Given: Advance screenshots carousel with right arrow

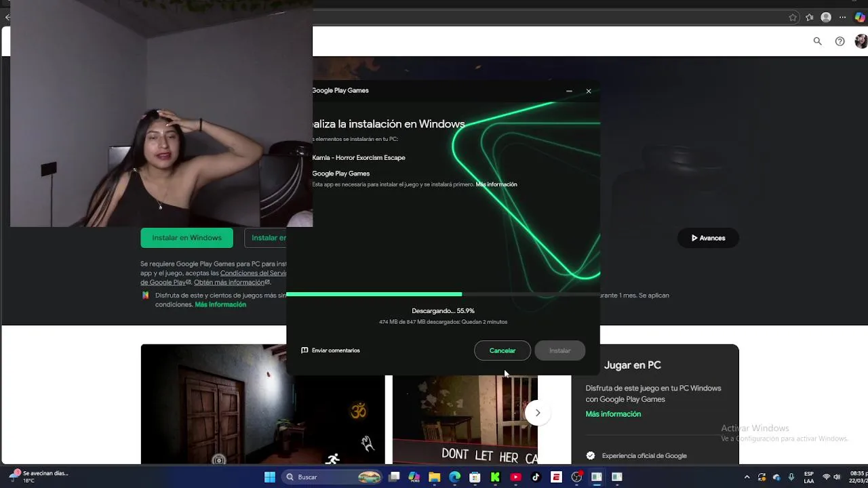Looking at the screenshot, I should pyautogui.click(x=538, y=412).
